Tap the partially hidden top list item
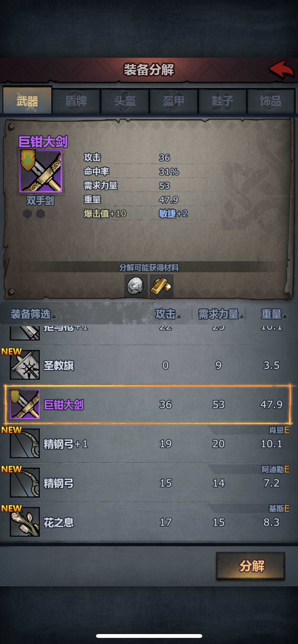The width and height of the screenshot is (298, 644). pyautogui.click(x=148, y=332)
